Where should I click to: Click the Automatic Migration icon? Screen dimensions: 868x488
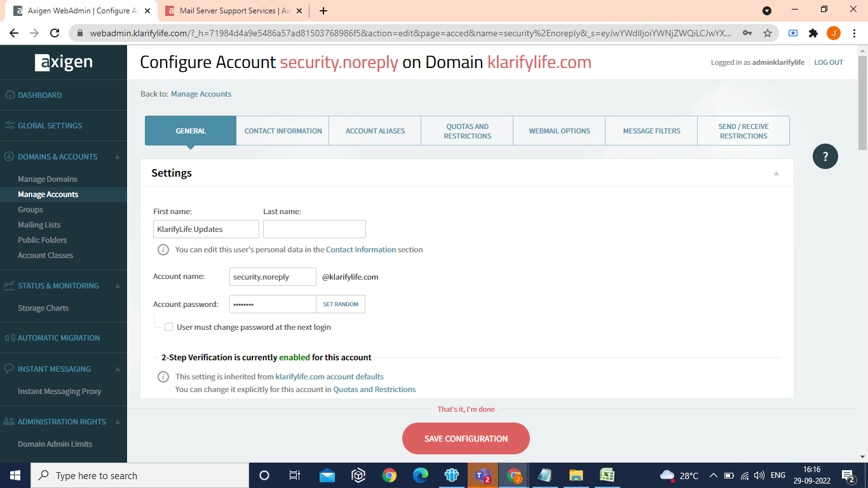[x=10, y=338]
